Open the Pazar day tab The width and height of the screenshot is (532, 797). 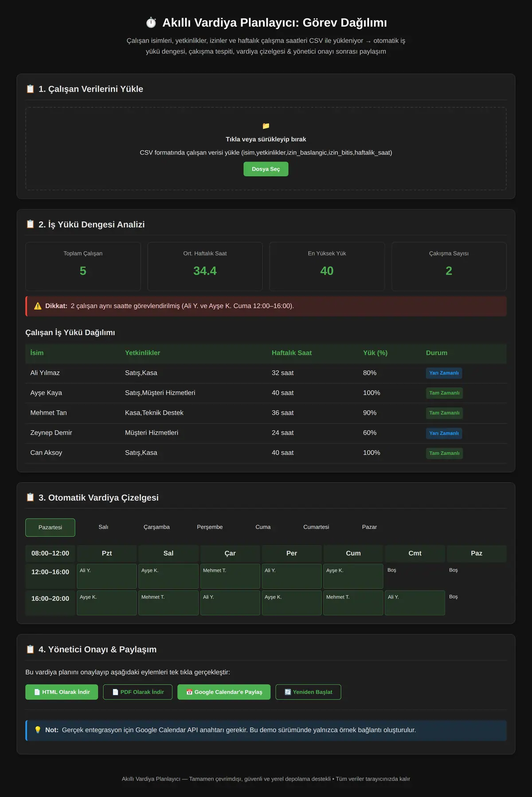click(x=369, y=527)
